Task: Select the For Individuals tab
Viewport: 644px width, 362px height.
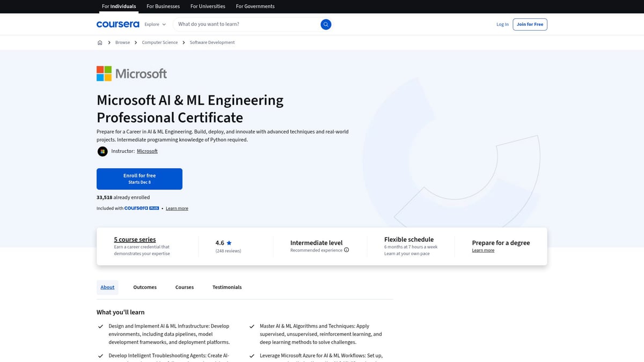Action: pyautogui.click(x=119, y=6)
